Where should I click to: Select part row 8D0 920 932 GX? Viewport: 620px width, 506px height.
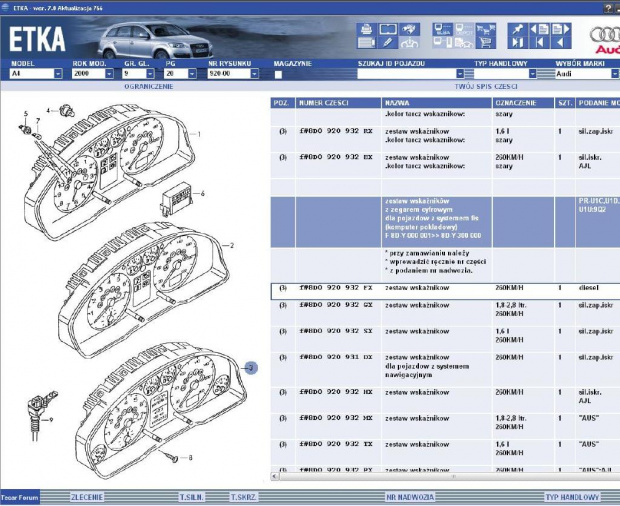point(445,313)
